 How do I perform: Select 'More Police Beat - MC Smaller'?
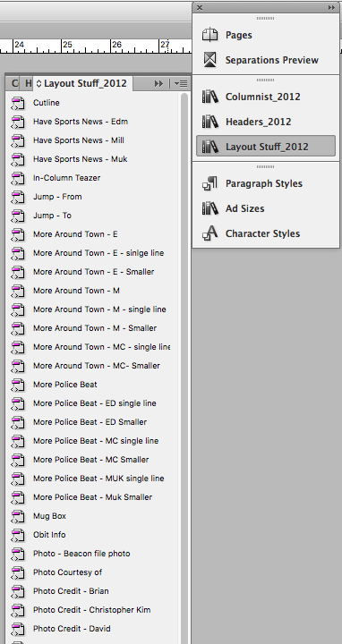[90, 460]
